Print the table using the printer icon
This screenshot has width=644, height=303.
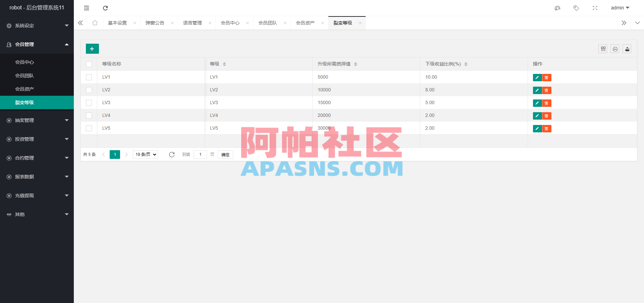(x=615, y=49)
